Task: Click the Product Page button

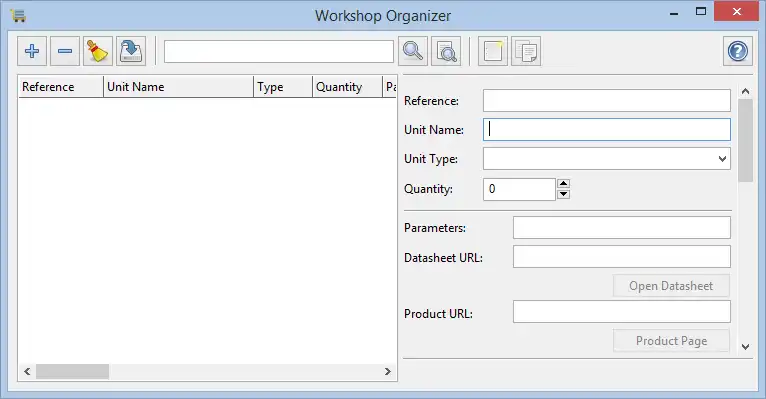Action: (x=671, y=340)
